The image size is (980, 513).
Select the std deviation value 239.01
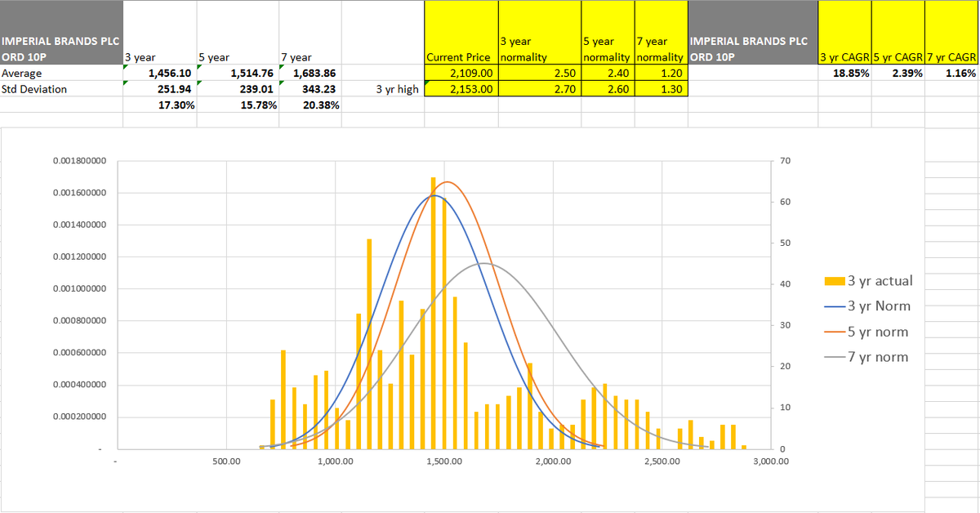(238, 89)
